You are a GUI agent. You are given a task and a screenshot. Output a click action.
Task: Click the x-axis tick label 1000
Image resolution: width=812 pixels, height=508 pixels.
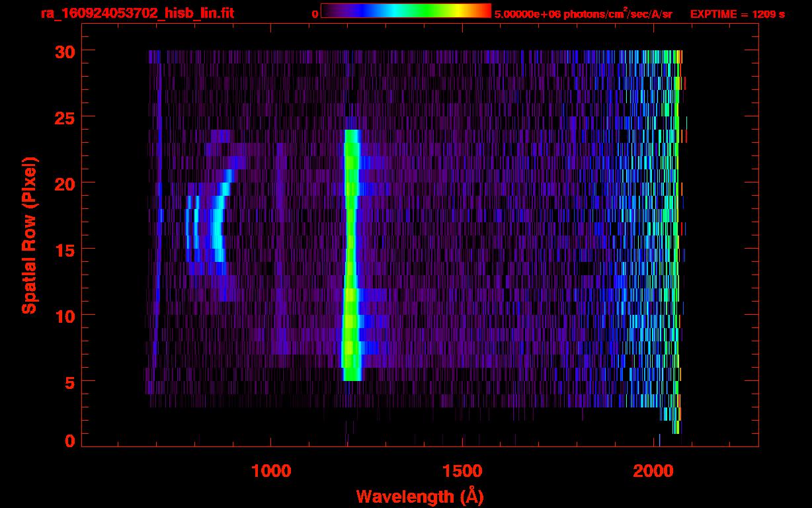271,470
